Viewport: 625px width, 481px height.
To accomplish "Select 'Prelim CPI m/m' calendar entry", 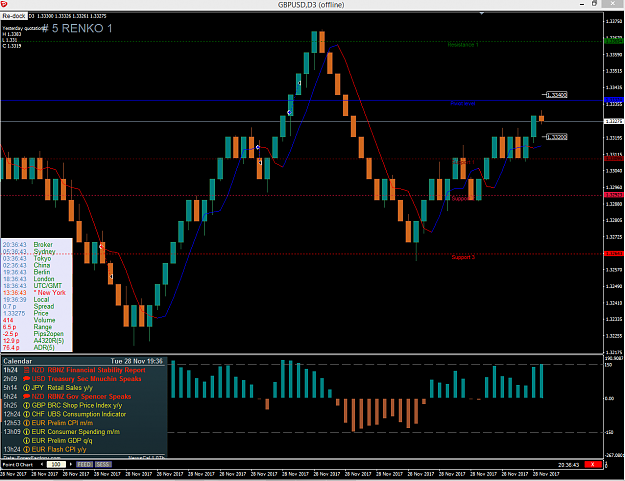I will [x=70, y=423].
